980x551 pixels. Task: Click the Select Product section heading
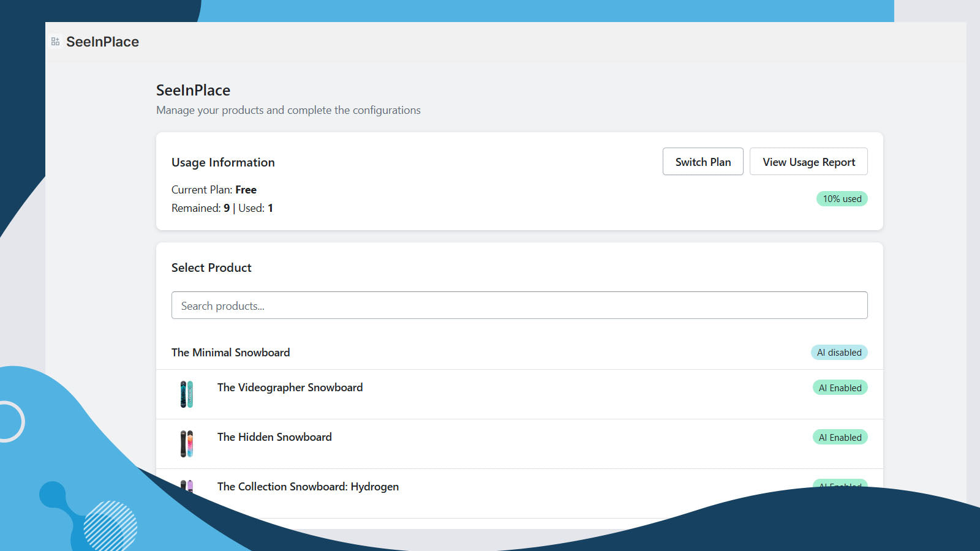click(211, 268)
